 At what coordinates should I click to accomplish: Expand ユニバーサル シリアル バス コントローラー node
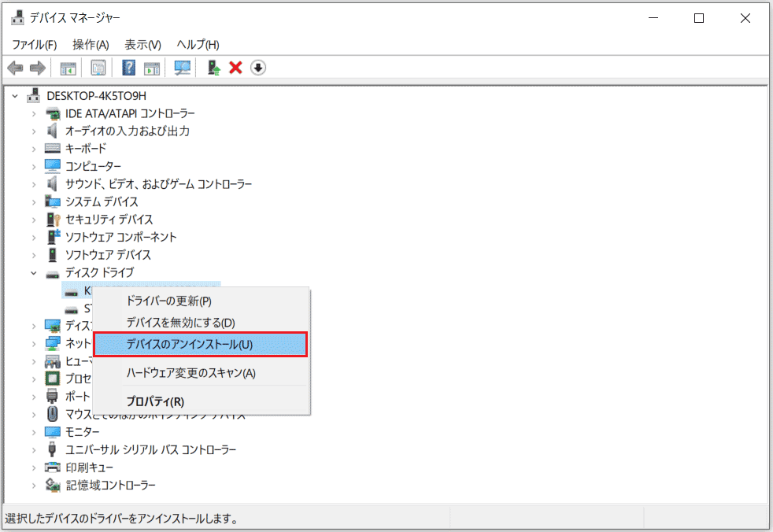[x=34, y=450]
